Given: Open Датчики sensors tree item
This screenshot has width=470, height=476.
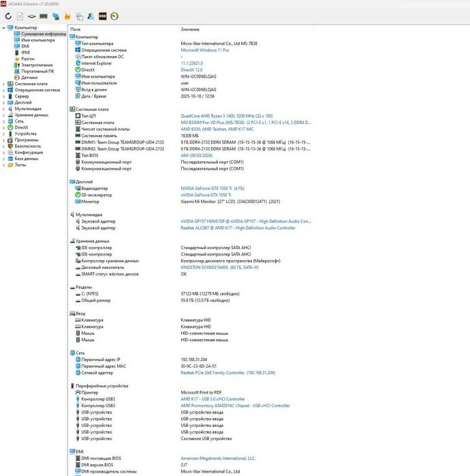Looking at the screenshot, I should [29, 78].
